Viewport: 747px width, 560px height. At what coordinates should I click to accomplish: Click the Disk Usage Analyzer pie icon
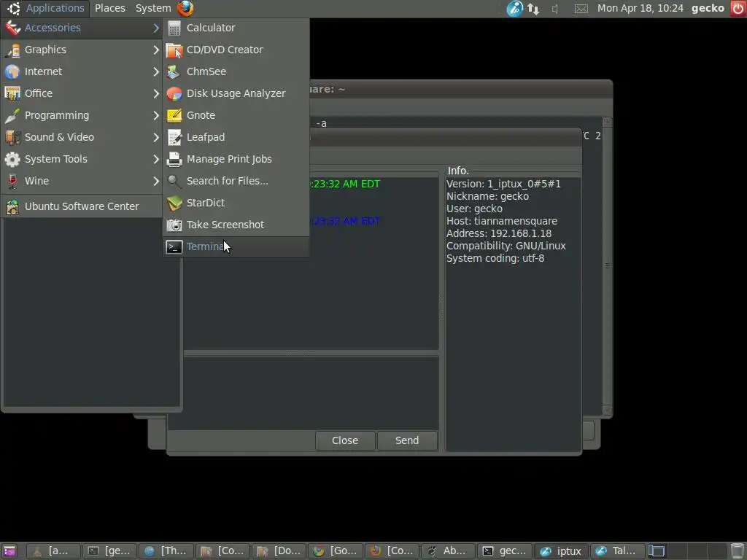[174, 94]
